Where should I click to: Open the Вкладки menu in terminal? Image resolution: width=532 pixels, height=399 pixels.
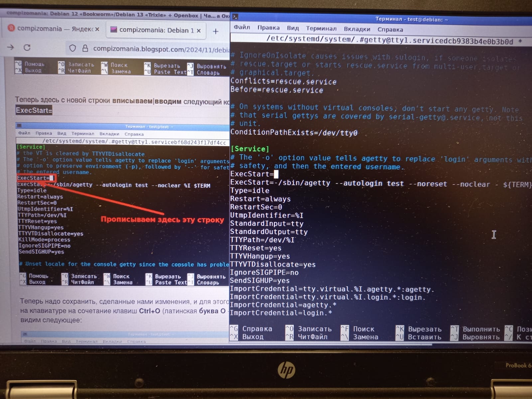pyautogui.click(x=357, y=29)
